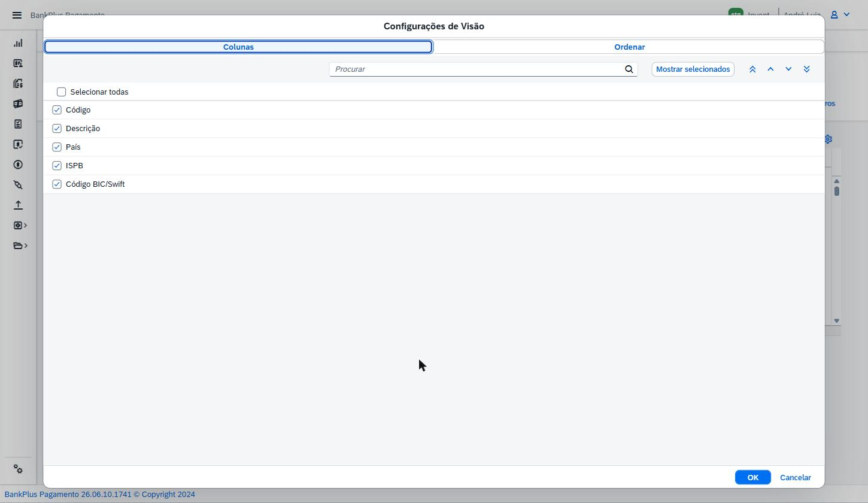Click the background scrollbar up arrow
This screenshot has height=503, width=868.
pyautogui.click(x=837, y=181)
